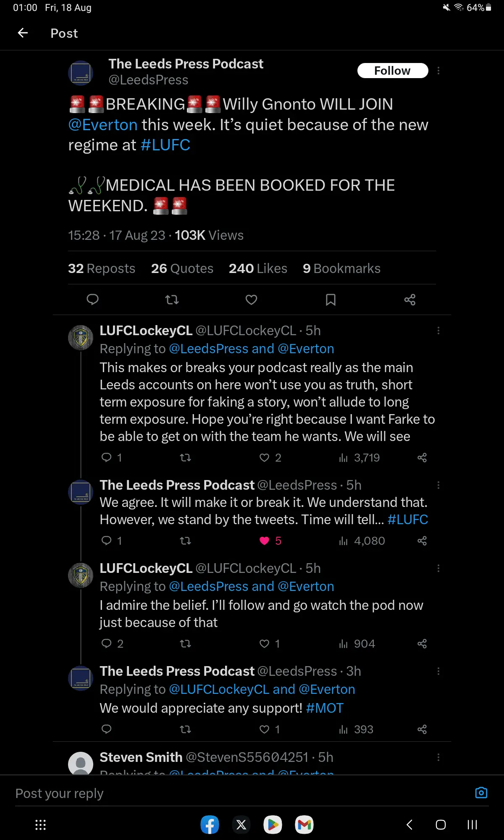View the 32 Reposts list

pos(101,268)
